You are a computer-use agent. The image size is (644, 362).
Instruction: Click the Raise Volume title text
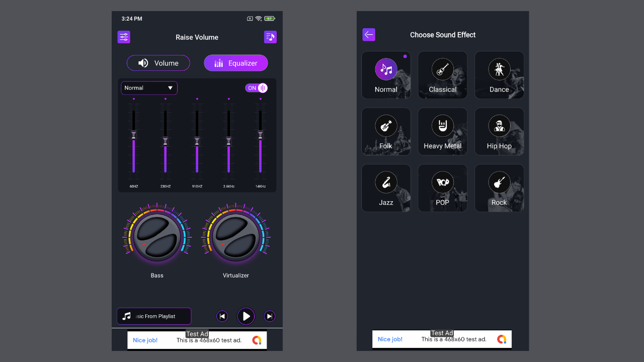[x=197, y=37]
